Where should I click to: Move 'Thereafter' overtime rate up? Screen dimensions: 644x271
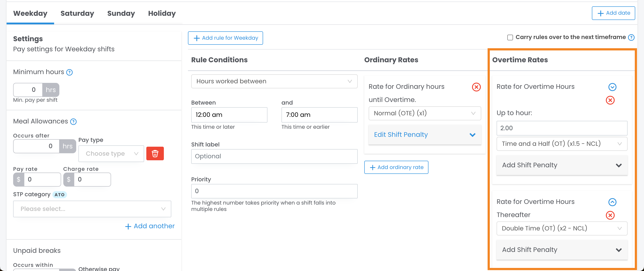(612, 202)
